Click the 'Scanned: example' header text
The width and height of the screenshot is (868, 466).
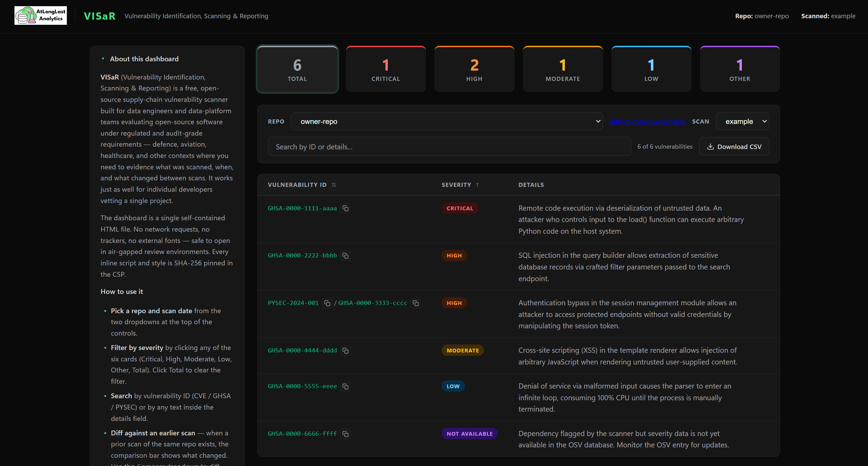828,16
